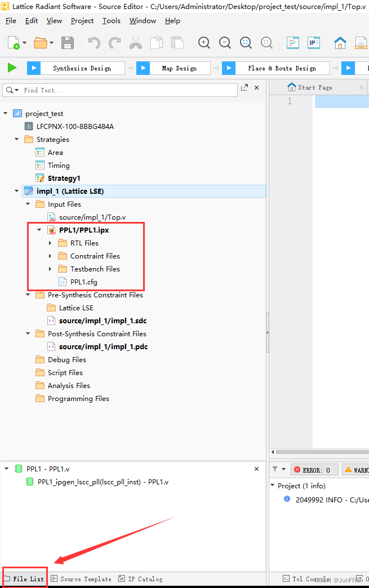Click the Synthesize Design button

[75, 68]
